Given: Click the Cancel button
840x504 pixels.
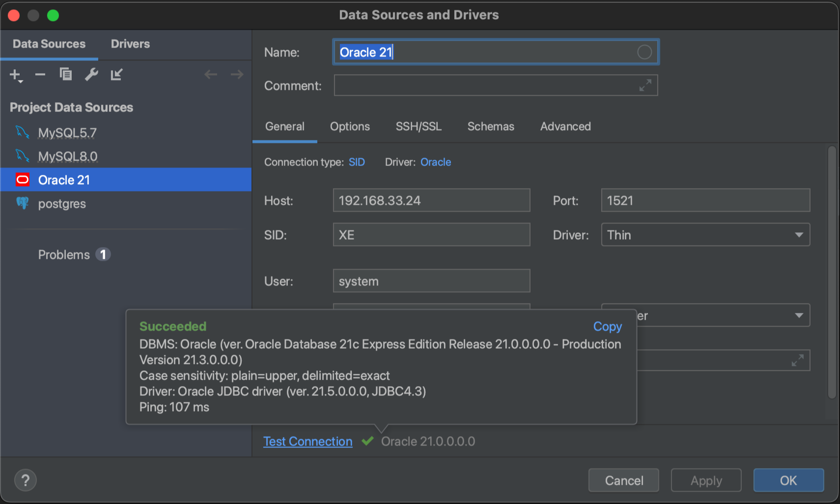Looking at the screenshot, I should [624, 480].
